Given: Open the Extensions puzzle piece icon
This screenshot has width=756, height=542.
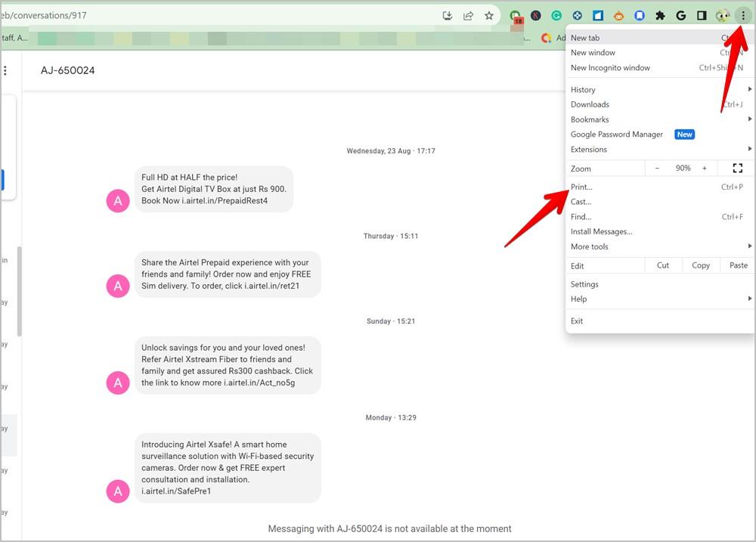Looking at the screenshot, I should click(x=660, y=15).
